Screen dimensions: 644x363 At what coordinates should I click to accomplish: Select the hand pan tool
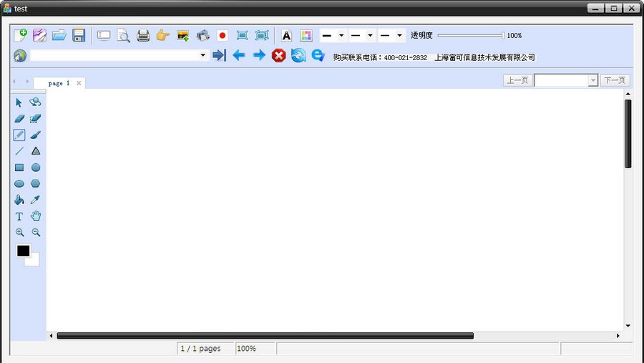36,216
